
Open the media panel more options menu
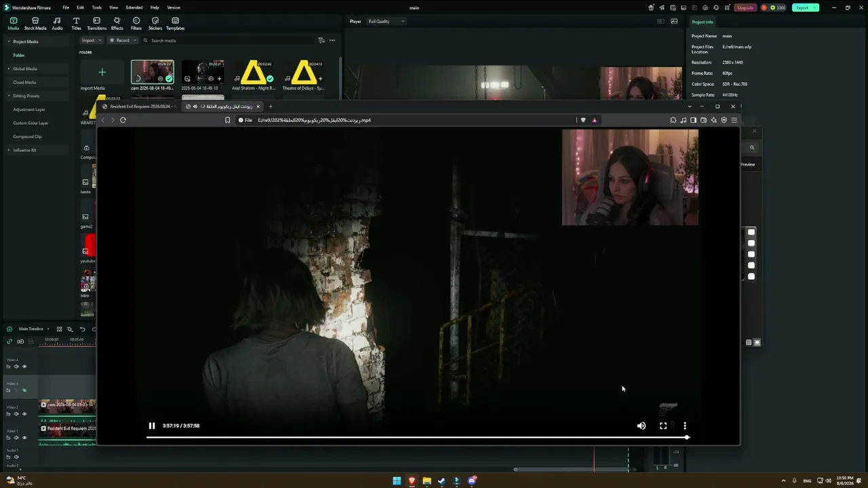(x=332, y=41)
